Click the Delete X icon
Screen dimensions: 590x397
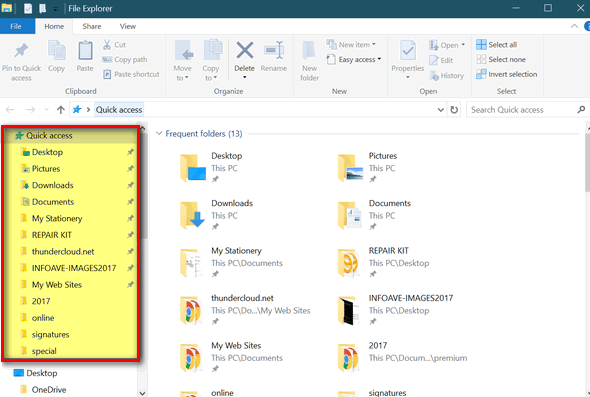245,50
